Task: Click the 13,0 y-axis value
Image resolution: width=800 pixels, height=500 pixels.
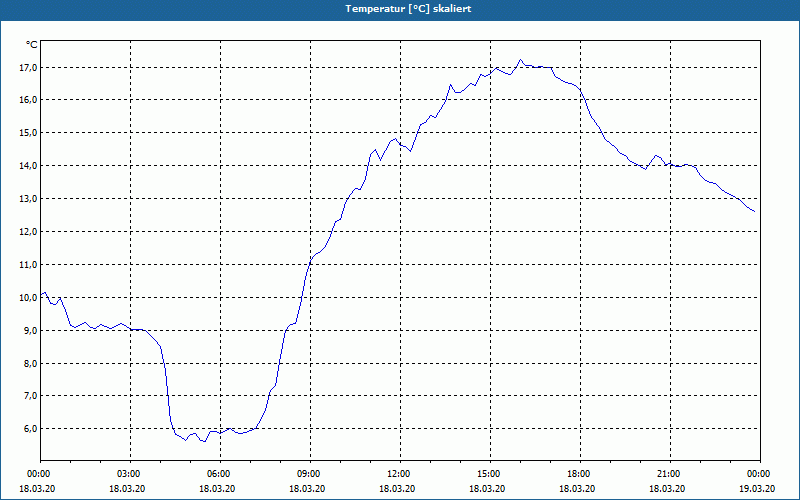Action: coord(29,199)
